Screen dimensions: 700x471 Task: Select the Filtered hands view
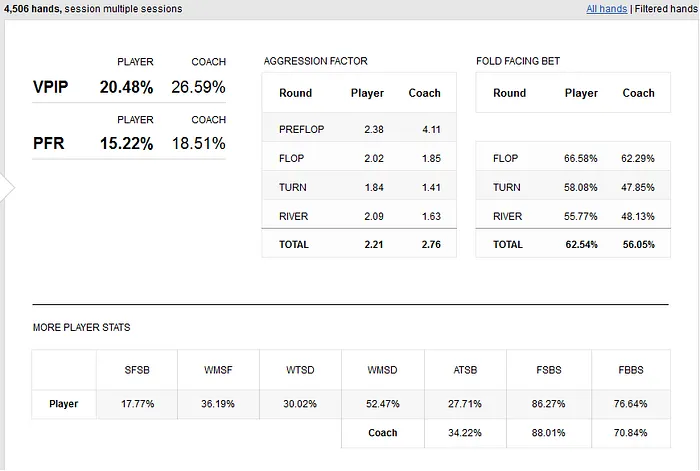click(x=666, y=9)
